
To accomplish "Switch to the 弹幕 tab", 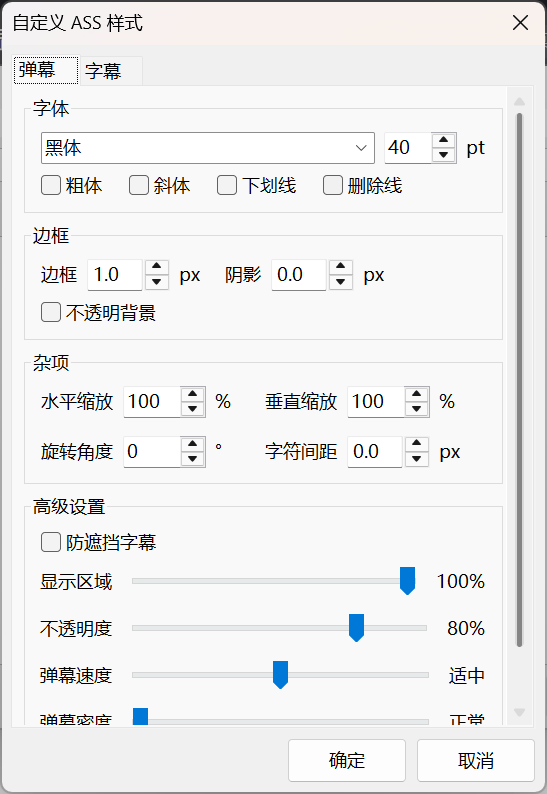I will click(46, 70).
